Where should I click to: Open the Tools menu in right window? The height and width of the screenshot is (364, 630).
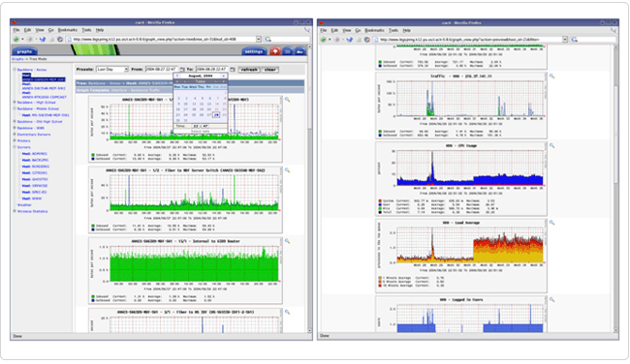(x=394, y=31)
